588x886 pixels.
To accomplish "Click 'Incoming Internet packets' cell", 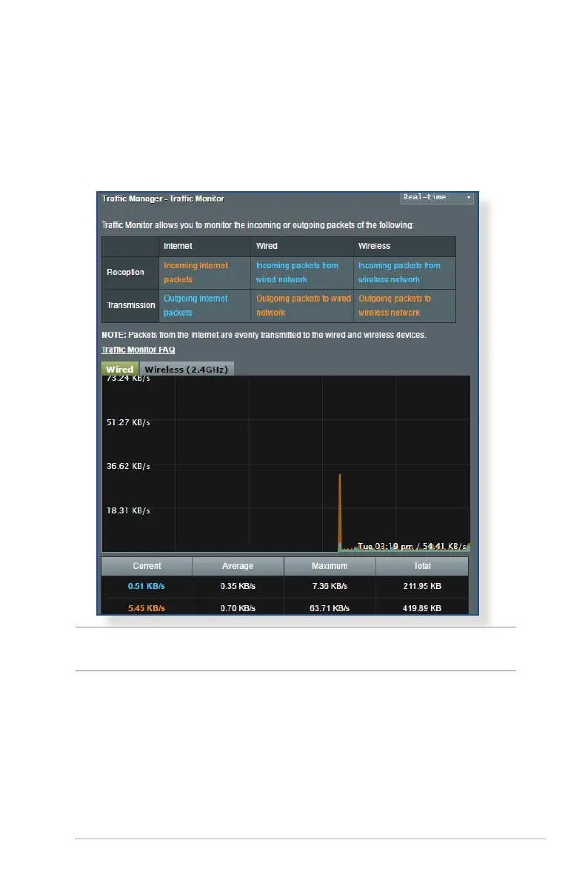I will [205, 273].
